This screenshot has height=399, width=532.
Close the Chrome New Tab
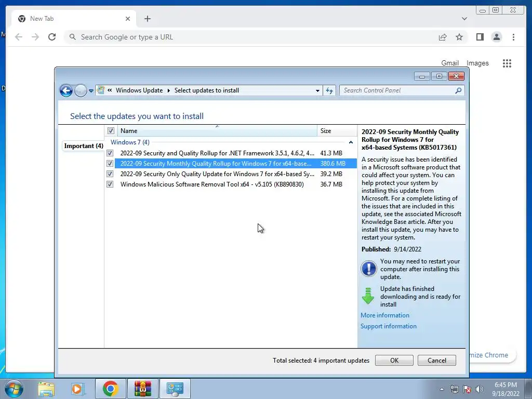tap(128, 19)
